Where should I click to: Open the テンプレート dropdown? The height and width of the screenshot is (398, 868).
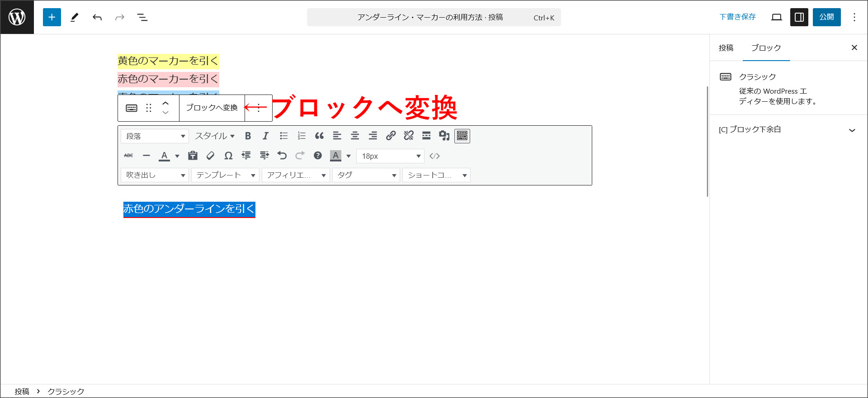225,175
